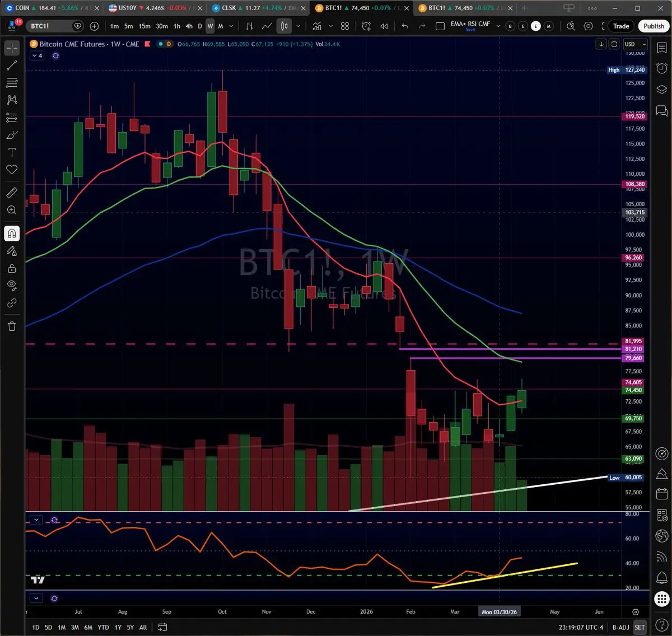Open the alerts clock panel

click(x=661, y=69)
